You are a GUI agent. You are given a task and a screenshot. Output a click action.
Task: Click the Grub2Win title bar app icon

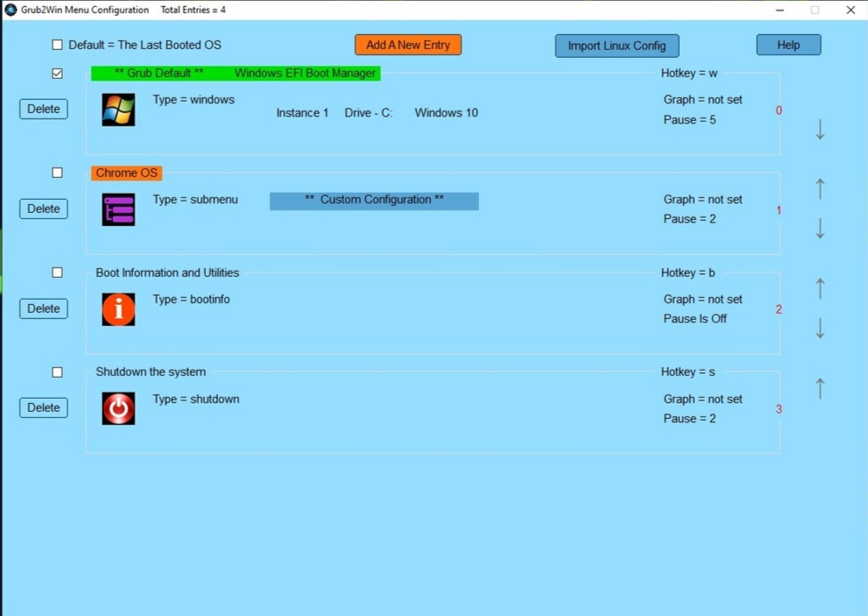[11, 10]
